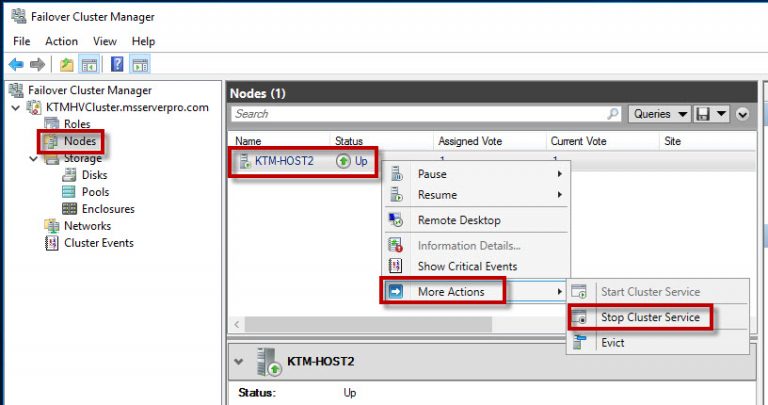Collapse the Storage tree node
This screenshot has height=405, width=768.
click(33, 158)
